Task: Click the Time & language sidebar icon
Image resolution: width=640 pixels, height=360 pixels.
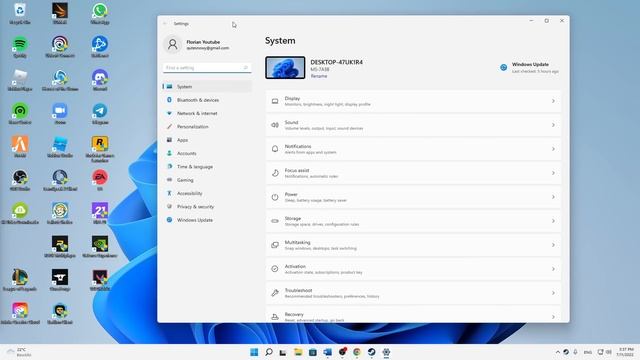Action: (169, 167)
